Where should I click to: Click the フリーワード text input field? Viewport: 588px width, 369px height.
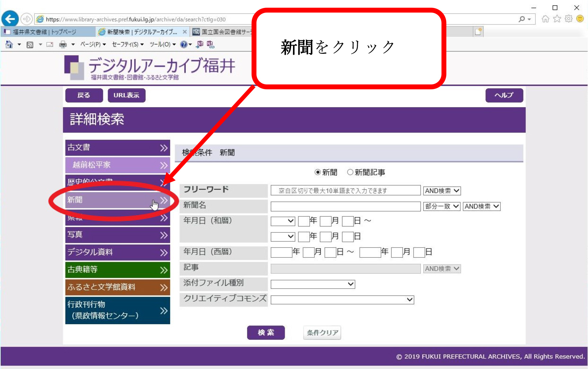coord(346,191)
